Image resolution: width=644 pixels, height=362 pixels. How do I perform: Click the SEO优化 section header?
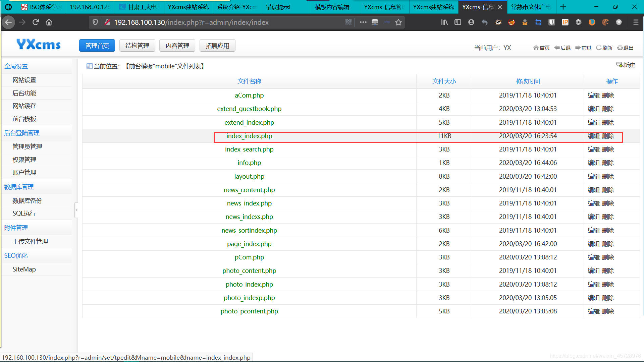click(16, 256)
